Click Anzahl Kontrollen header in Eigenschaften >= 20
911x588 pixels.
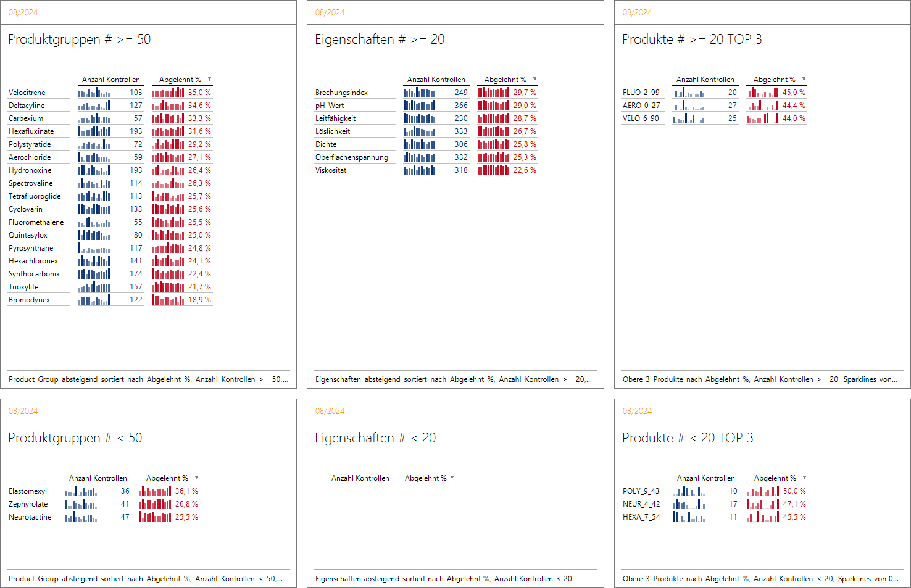point(436,80)
